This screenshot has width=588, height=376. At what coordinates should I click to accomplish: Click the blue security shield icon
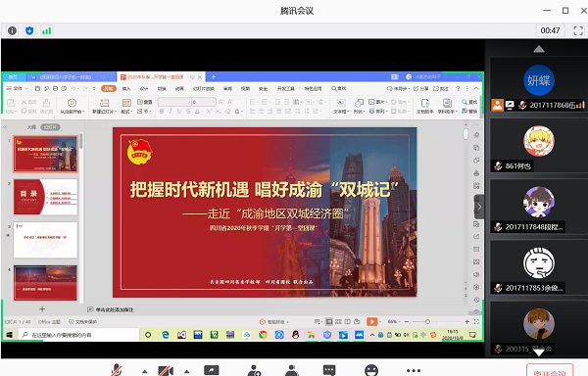coord(29,30)
